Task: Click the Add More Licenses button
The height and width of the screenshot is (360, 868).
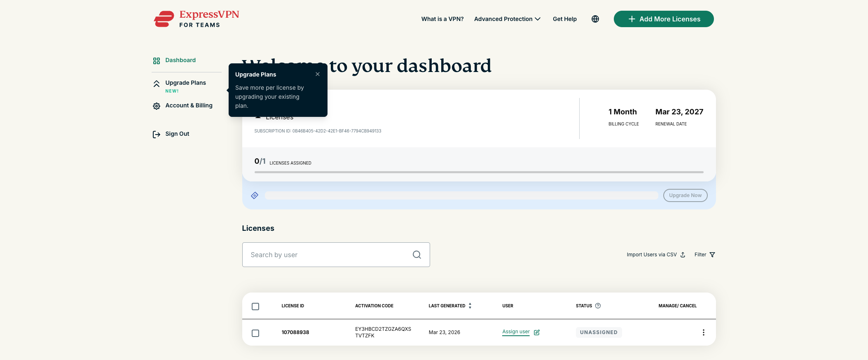Action: pos(663,19)
